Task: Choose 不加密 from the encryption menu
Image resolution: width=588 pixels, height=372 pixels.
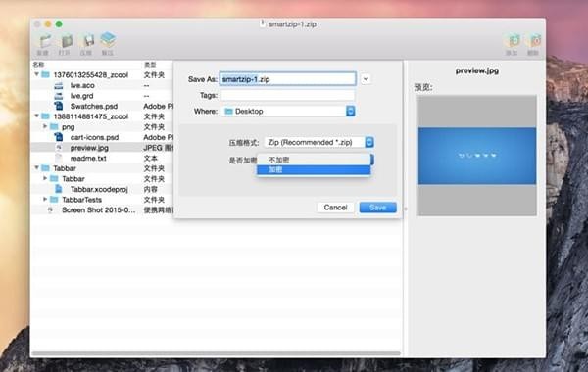Action: [x=314, y=160]
